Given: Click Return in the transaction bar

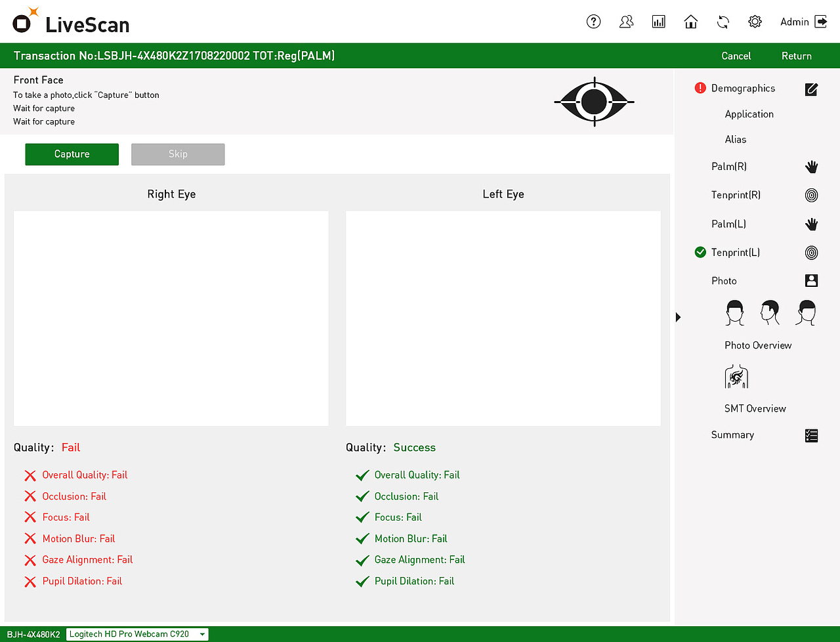Looking at the screenshot, I should pos(796,56).
